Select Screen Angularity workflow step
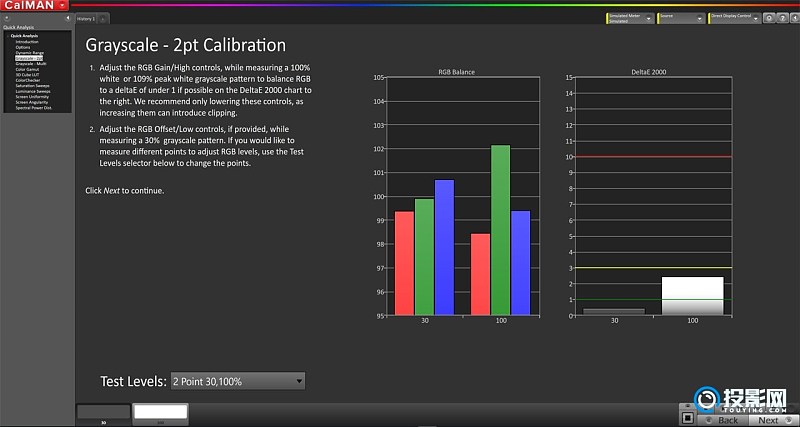Screen dimensions: 800x427 pyautogui.click(x=32, y=102)
